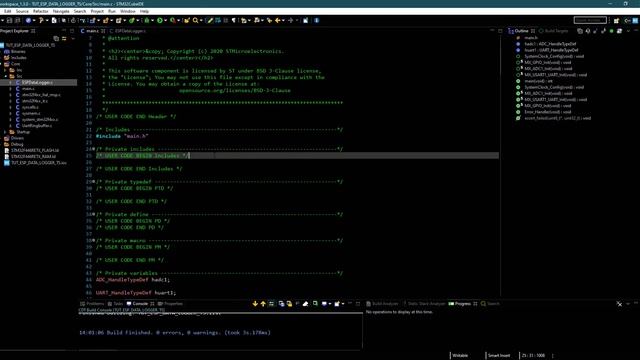Select the Debug folder
This screenshot has height=360, width=640.
tap(17, 144)
